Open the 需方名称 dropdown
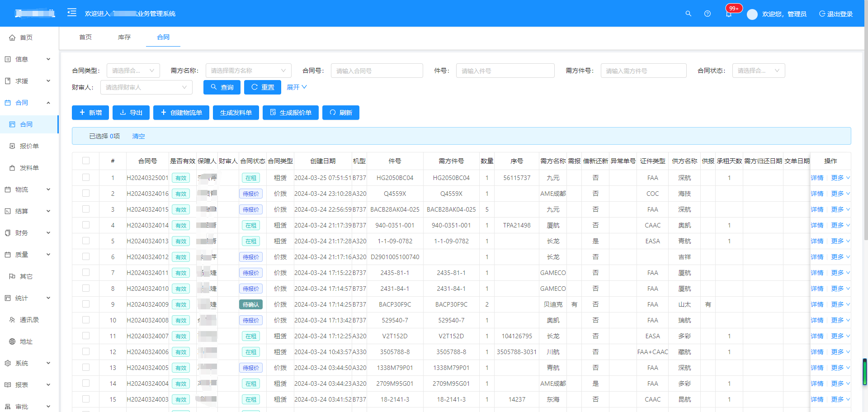 248,71
